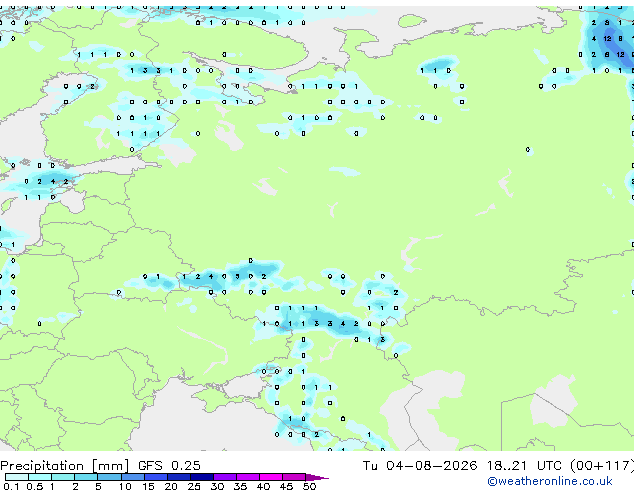This screenshot has width=634, height=490.
Task: Select the legend label '40'
Action: click(263, 486)
